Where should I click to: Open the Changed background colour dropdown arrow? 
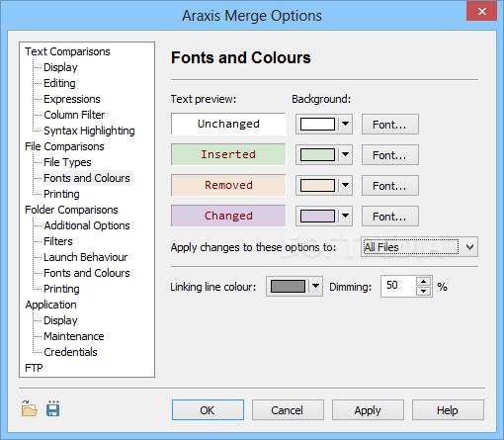[x=345, y=216]
